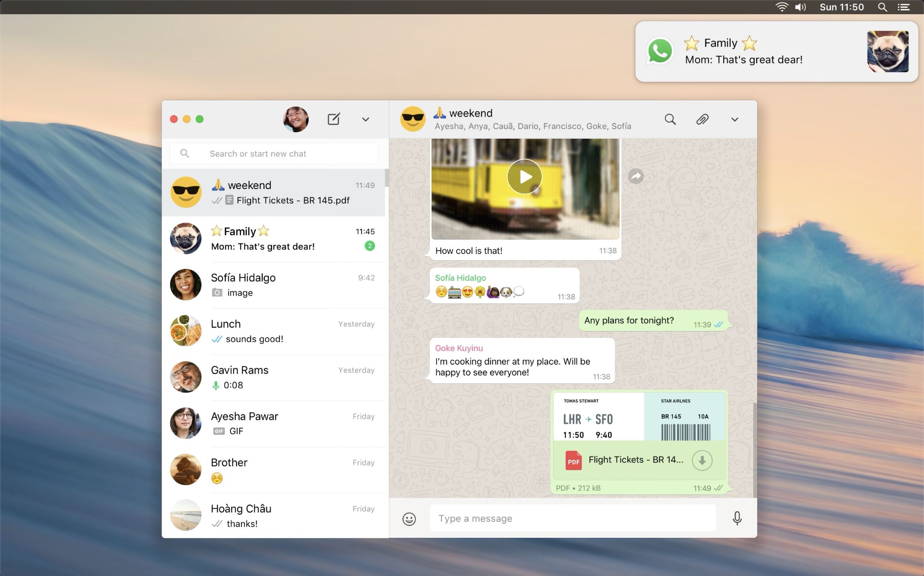The height and width of the screenshot is (576, 924).
Task: Click the WhatsApp icon in notification
Action: click(x=660, y=50)
